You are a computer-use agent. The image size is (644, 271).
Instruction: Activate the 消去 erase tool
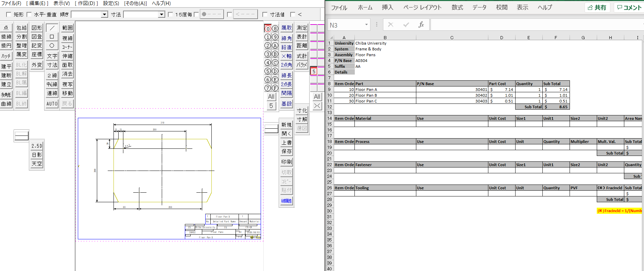tap(67, 74)
